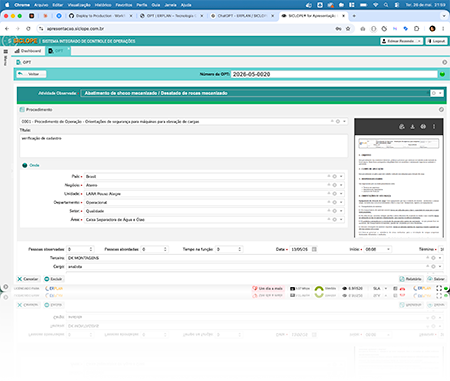Image resolution: width=450 pixels, height=381 pixels.
Task: Open the Negócio dropdown arrow
Action: [341, 185]
